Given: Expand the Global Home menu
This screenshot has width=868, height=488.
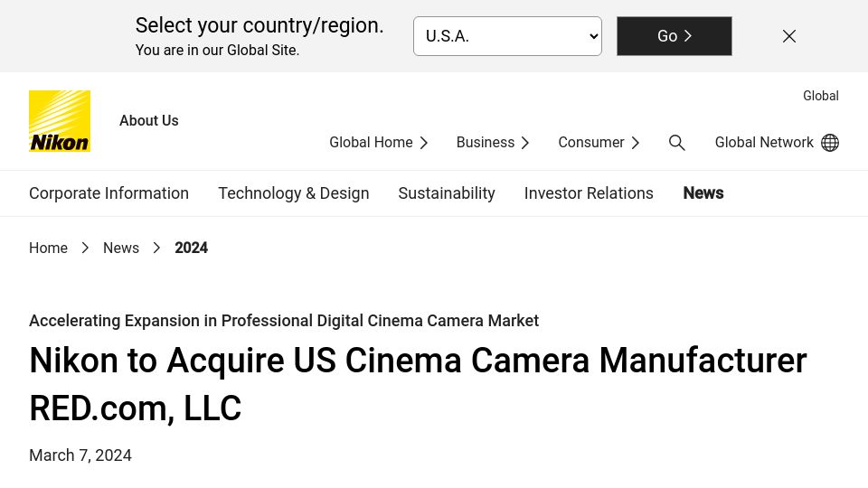Looking at the screenshot, I should pyautogui.click(x=379, y=143).
